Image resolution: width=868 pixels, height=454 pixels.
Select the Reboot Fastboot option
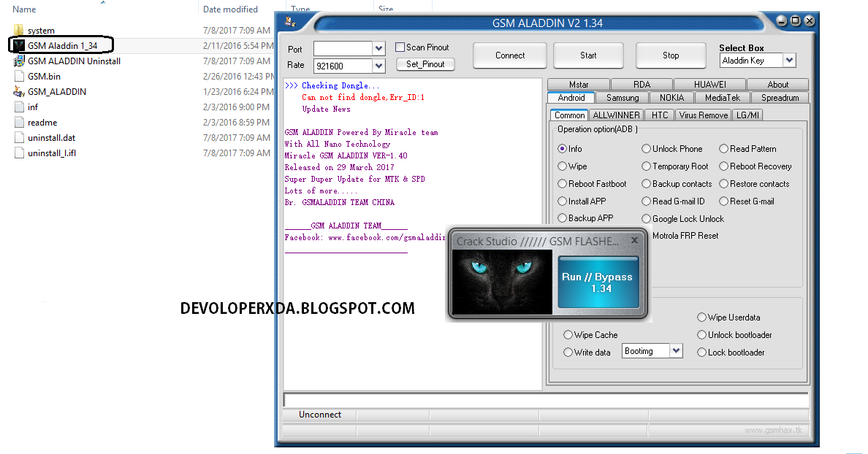(x=562, y=184)
